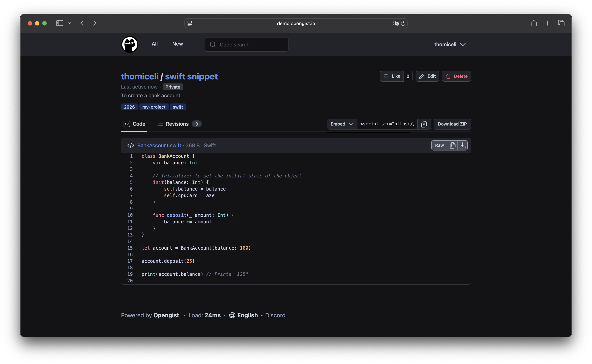The image size is (592, 364).
Task: Open the All gists page
Action: tap(155, 44)
